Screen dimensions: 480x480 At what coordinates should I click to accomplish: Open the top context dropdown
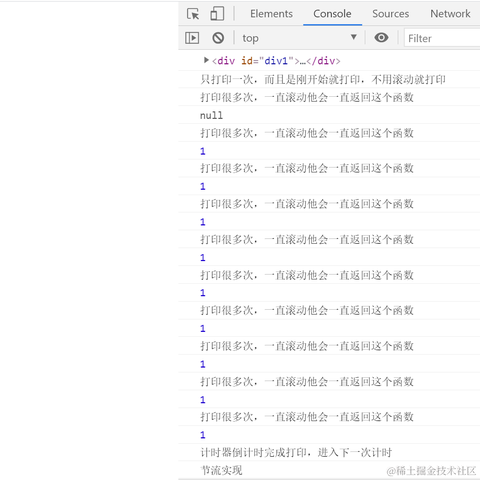point(300,38)
